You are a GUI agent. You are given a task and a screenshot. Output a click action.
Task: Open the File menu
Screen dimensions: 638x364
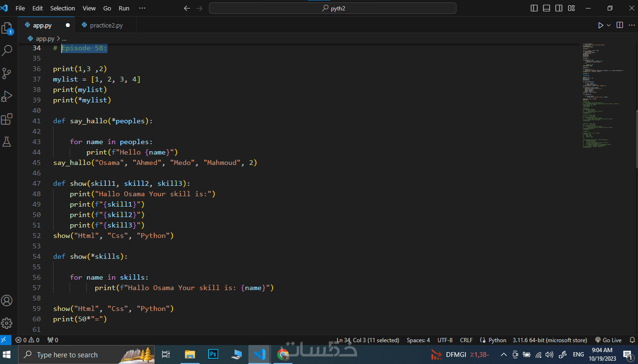point(20,8)
